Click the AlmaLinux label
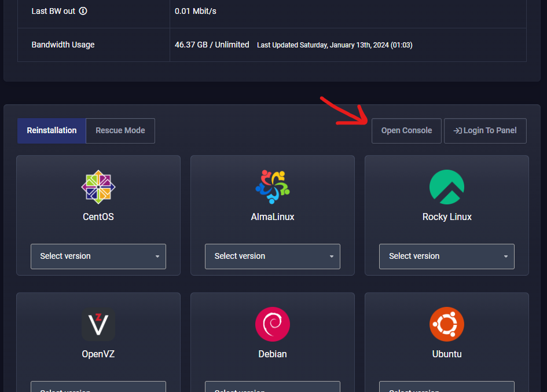The height and width of the screenshot is (392, 547). [x=273, y=217]
